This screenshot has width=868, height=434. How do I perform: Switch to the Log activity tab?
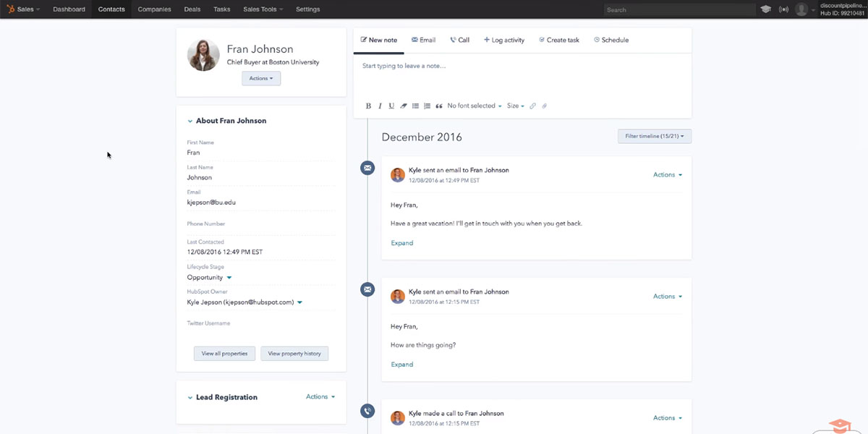coord(504,40)
